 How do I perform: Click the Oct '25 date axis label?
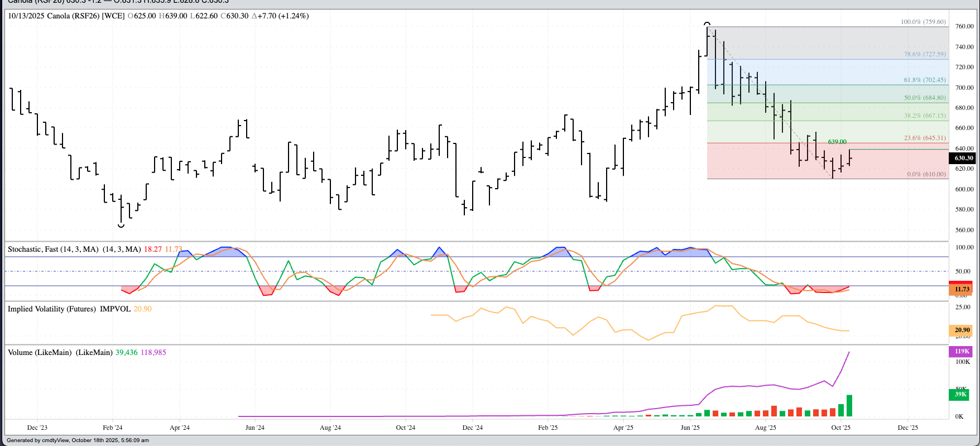point(840,428)
